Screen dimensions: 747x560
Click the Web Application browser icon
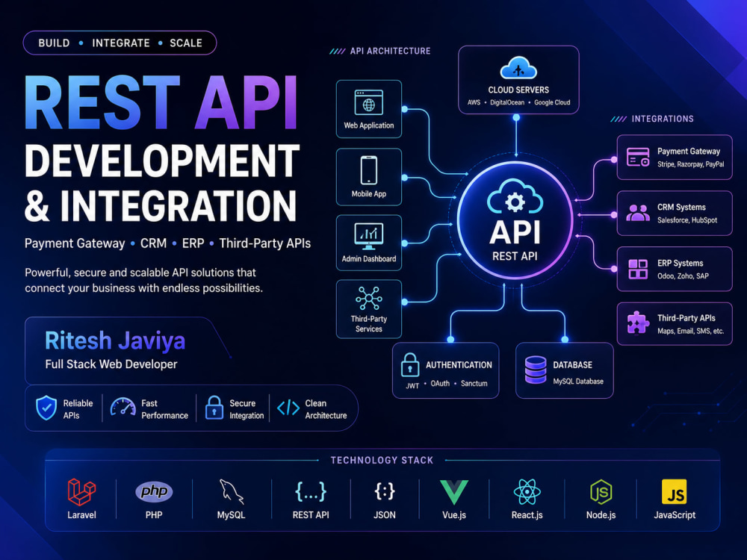pyautogui.click(x=369, y=102)
